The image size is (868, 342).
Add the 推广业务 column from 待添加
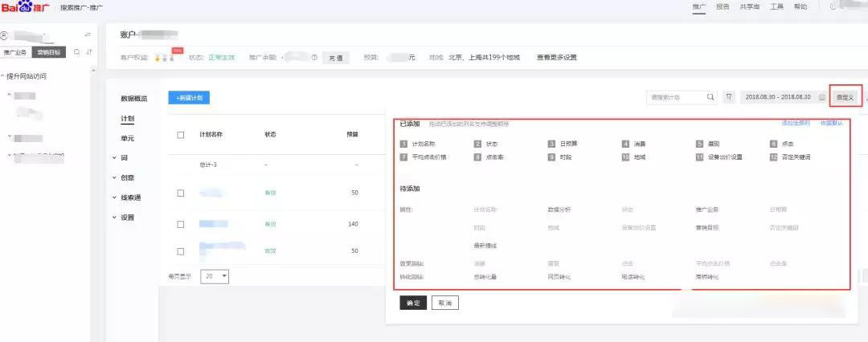coord(707,210)
